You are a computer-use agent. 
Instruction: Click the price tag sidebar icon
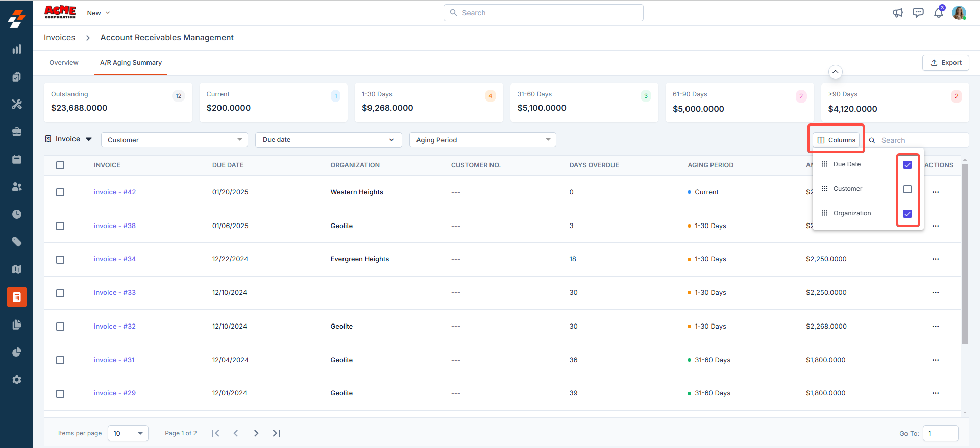coord(17,242)
